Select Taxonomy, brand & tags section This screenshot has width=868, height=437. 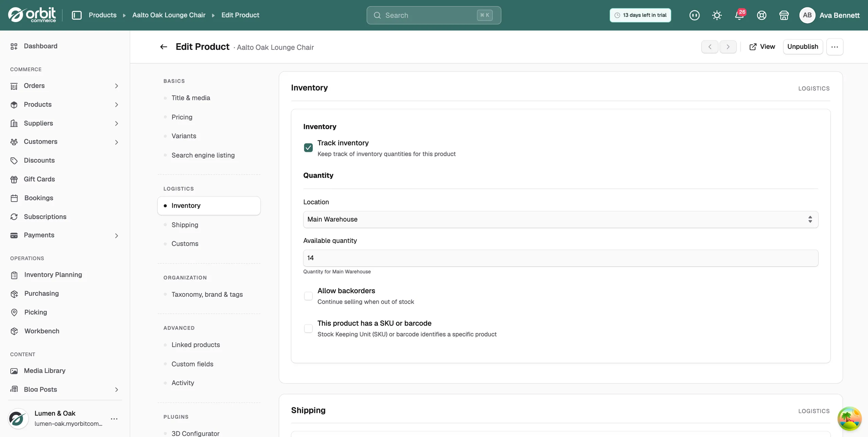pos(209,295)
